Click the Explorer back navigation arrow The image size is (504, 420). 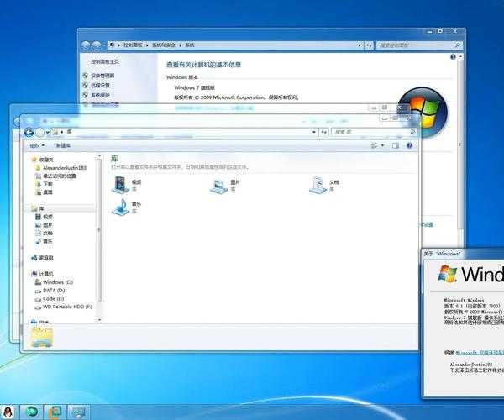coord(29,132)
